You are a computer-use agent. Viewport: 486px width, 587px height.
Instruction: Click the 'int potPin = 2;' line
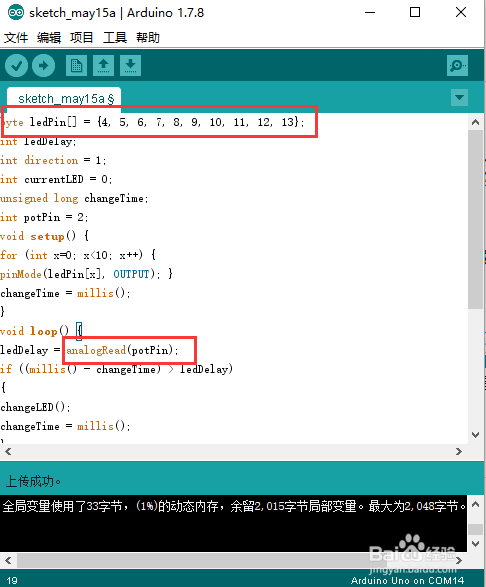(44, 218)
